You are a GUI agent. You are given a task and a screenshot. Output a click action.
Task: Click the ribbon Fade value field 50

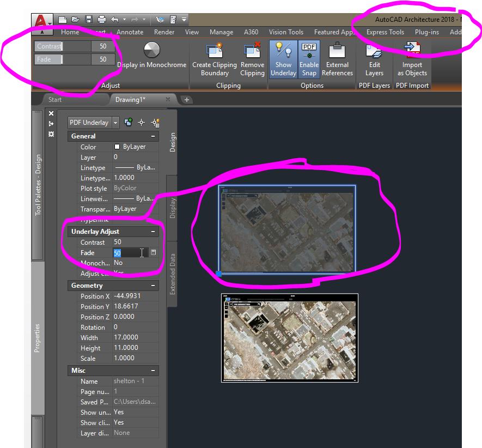[103, 59]
